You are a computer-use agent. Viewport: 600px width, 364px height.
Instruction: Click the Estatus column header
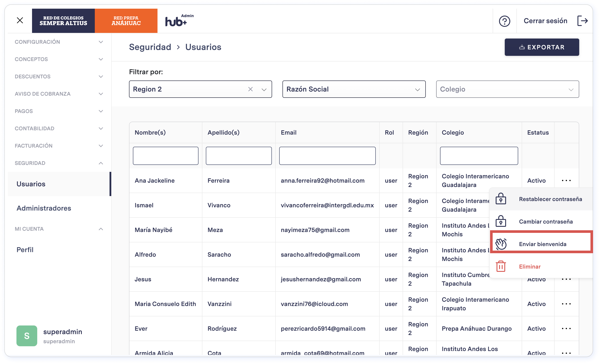point(538,132)
